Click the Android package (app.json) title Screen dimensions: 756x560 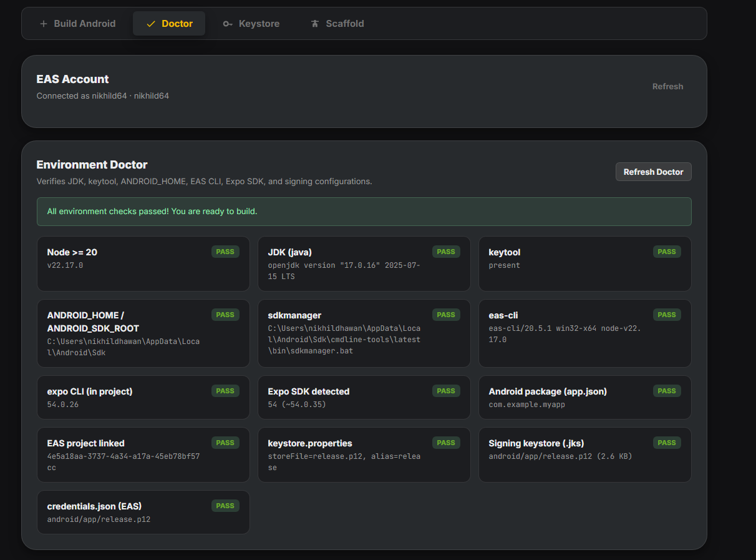pos(548,391)
